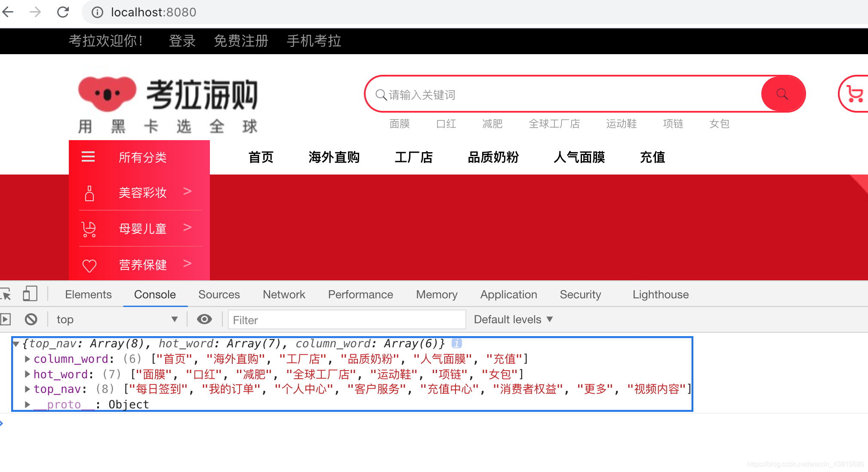Click the site info icon before localhost
This screenshot has width=868, height=472.
click(x=98, y=12)
